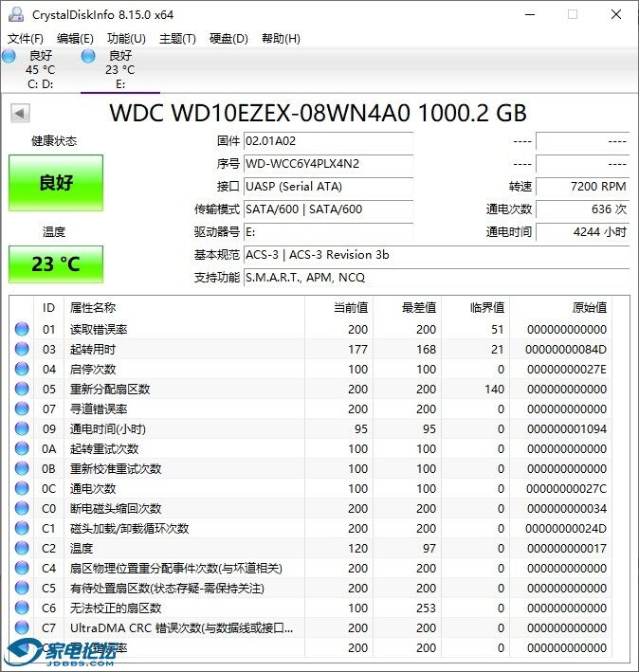Click the power-on count value 636 次
Image resolution: width=639 pixels, height=672 pixels.
582,209
